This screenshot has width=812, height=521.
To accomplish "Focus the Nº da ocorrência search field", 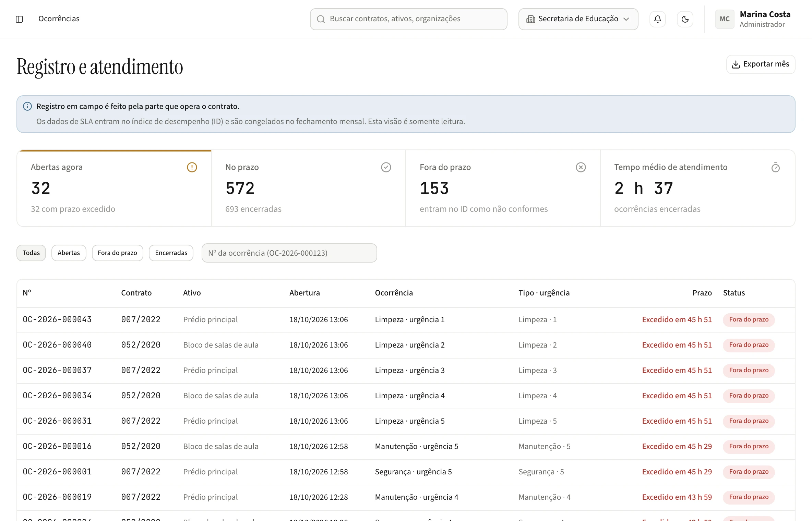I will 289,253.
